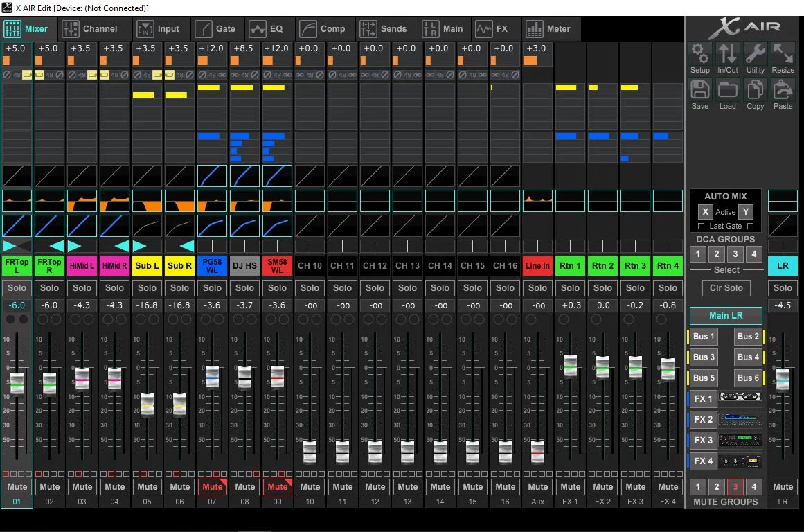804x532 pixels.
Task: Select the Bus 1 sends layer
Action: 704,337
